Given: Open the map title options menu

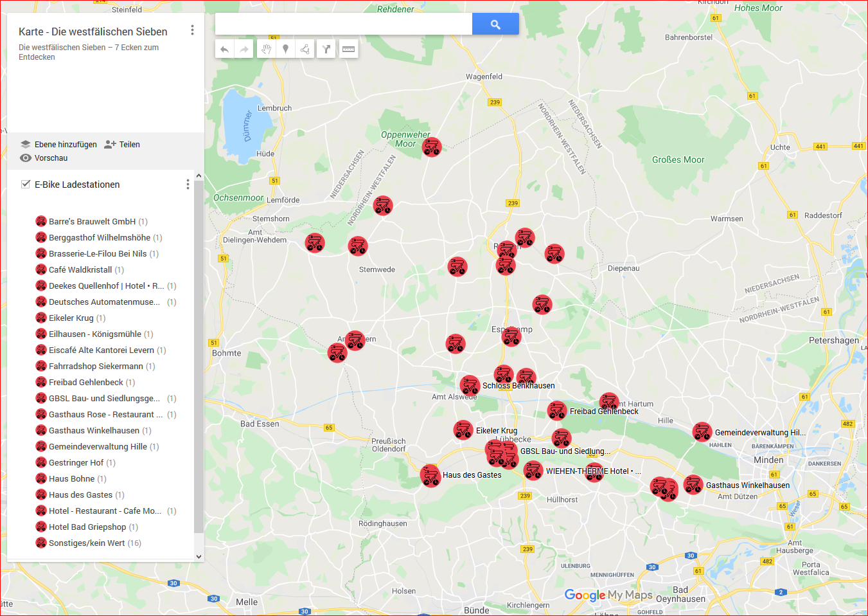Looking at the screenshot, I should coord(192,30).
